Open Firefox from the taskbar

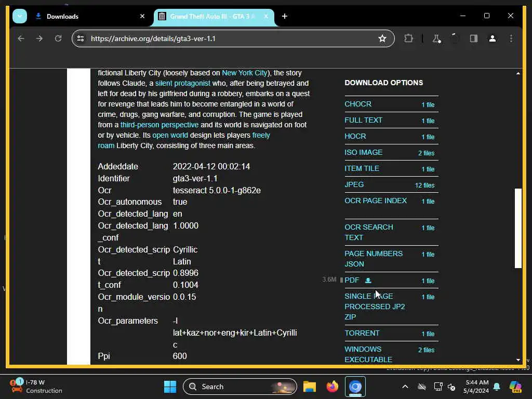(332, 387)
